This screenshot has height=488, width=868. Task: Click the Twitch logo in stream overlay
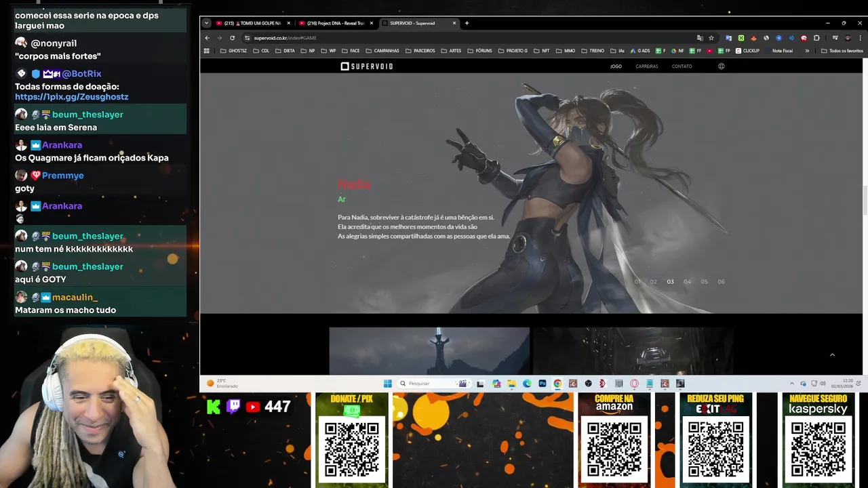pyautogui.click(x=233, y=407)
